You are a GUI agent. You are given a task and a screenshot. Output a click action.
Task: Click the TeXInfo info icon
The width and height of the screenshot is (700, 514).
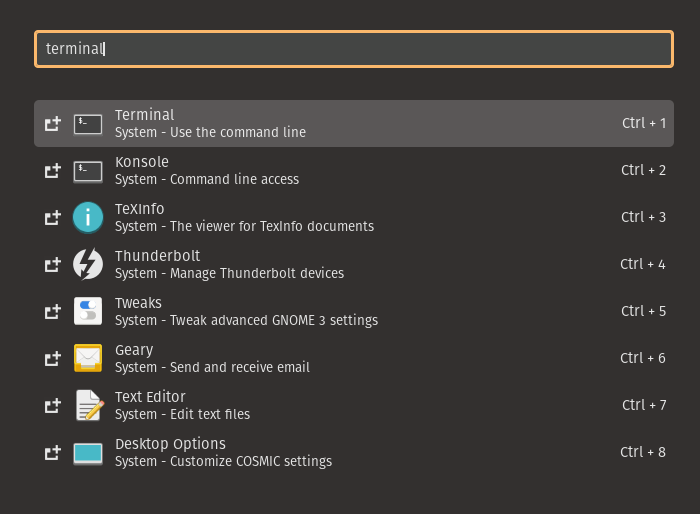pos(88,218)
